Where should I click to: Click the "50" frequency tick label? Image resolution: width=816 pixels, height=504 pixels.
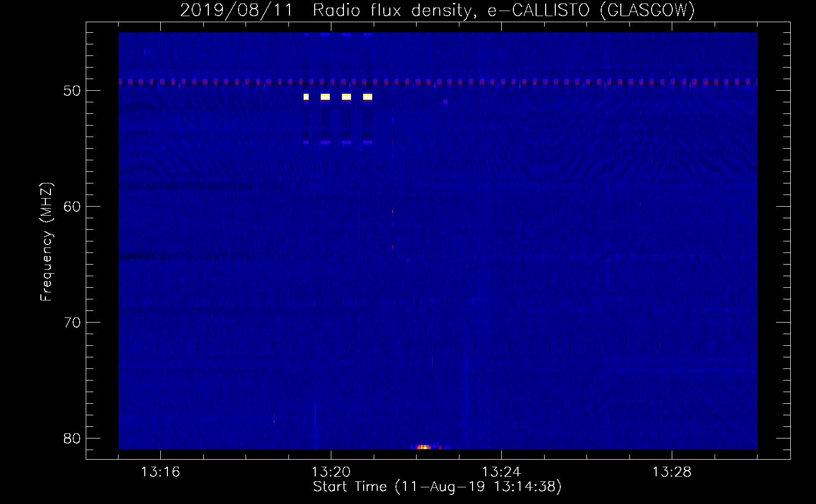pos(72,91)
